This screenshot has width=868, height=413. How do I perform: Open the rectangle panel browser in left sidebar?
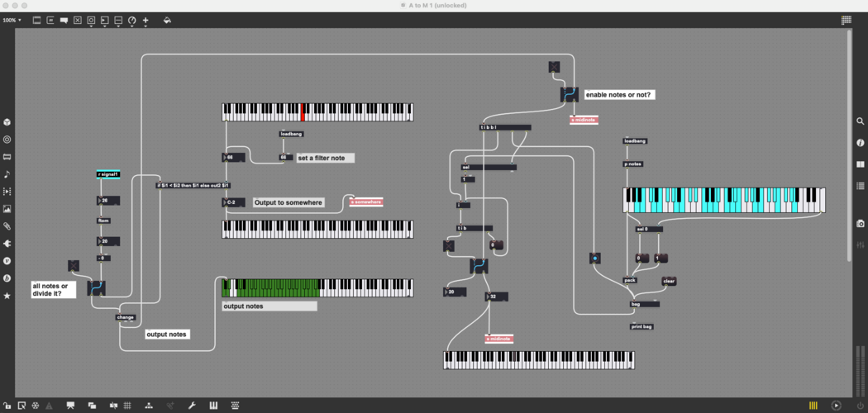click(7, 157)
